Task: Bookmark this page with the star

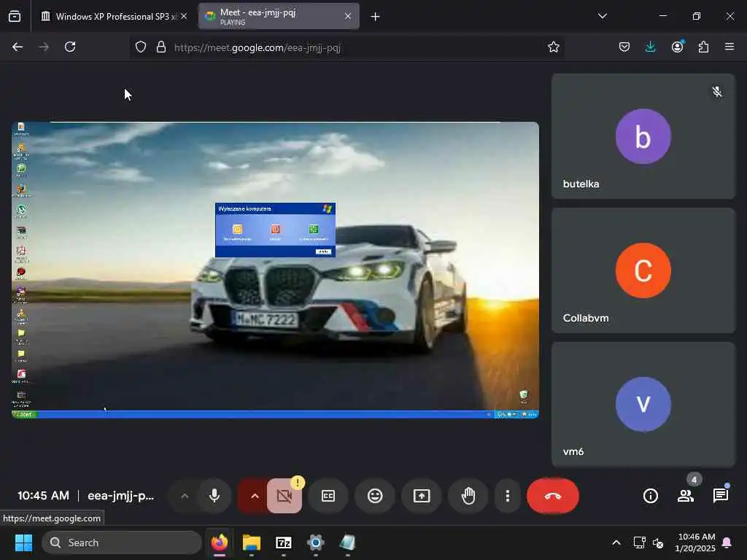Action: click(553, 47)
